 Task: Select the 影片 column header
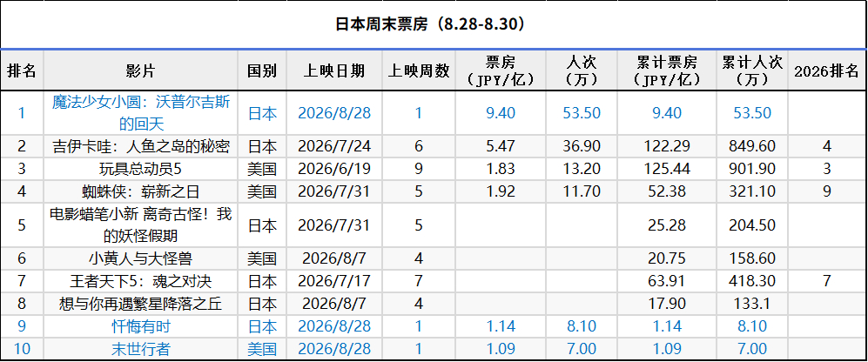(x=141, y=70)
